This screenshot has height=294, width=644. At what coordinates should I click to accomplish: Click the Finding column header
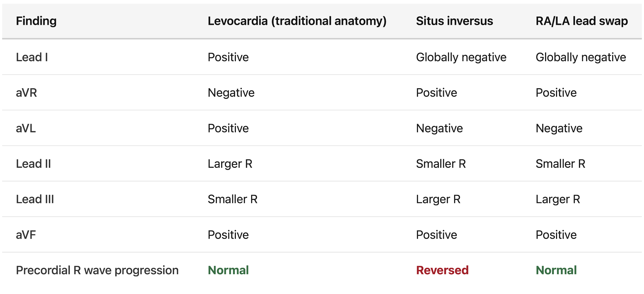(36, 21)
